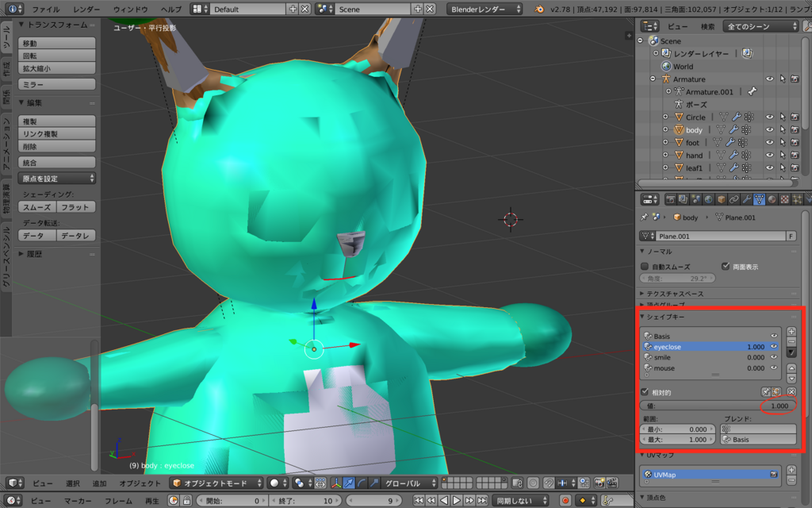
Task: Adjust the minimum 最小 range field
Action: [678, 429]
